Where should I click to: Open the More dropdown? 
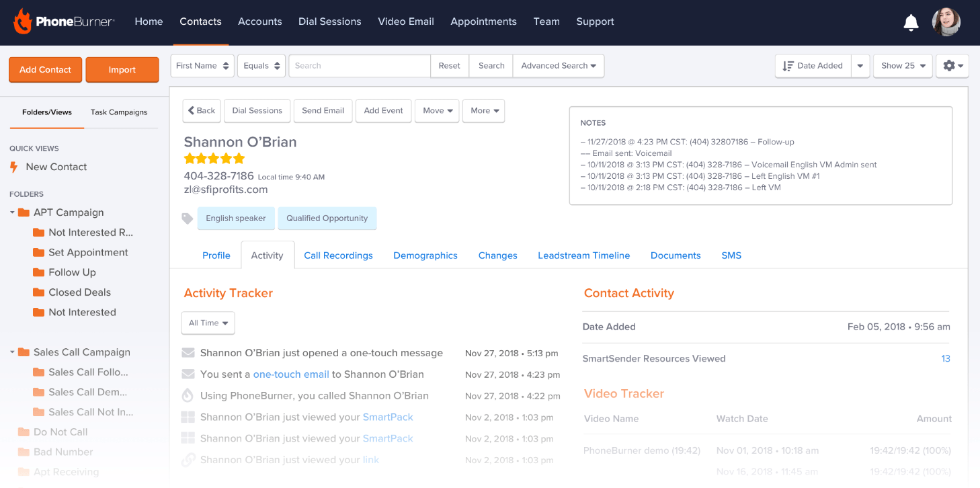tap(484, 111)
